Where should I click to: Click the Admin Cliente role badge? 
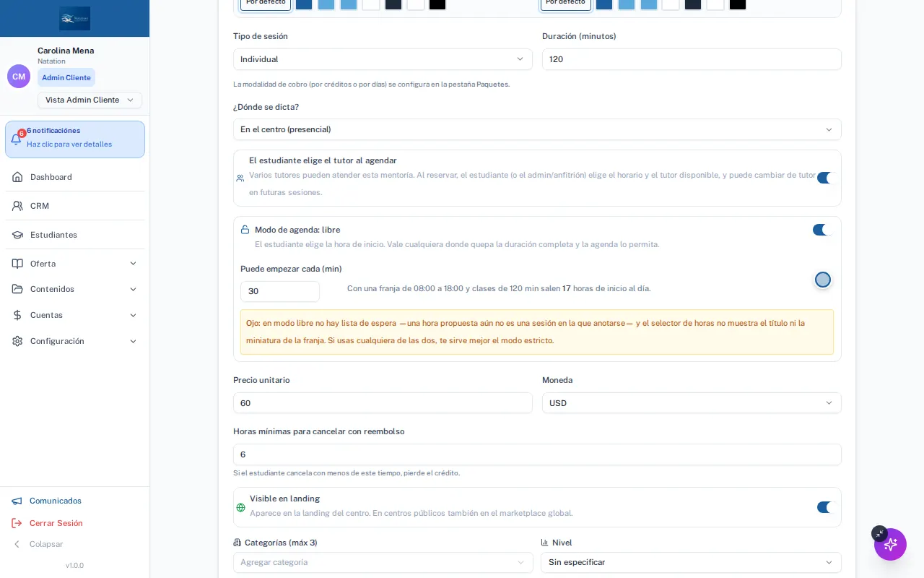[x=66, y=77]
